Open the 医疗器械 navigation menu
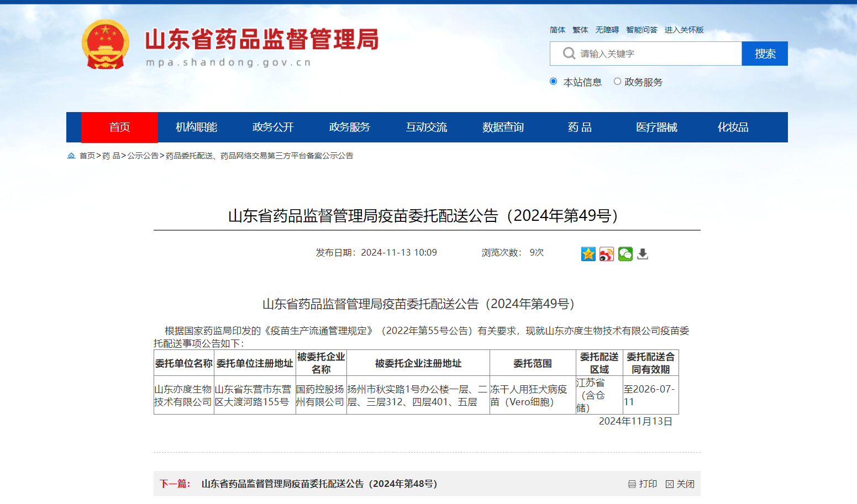 (x=656, y=128)
